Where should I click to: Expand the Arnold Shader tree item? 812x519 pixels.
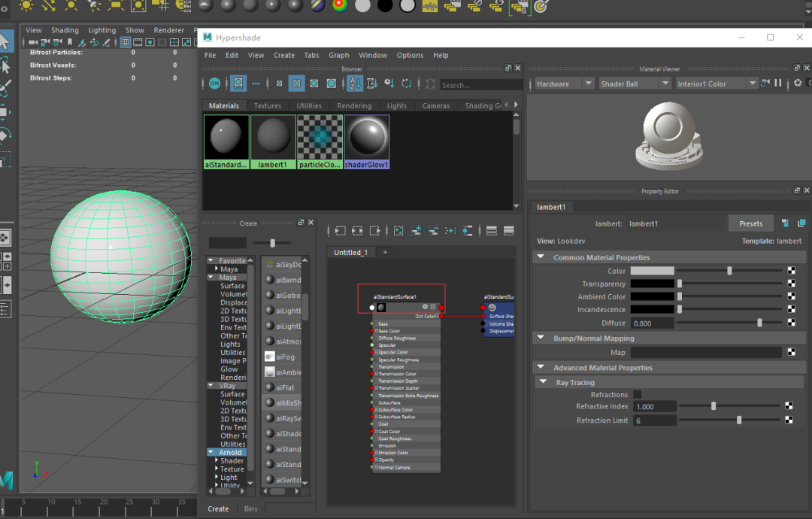coord(217,461)
